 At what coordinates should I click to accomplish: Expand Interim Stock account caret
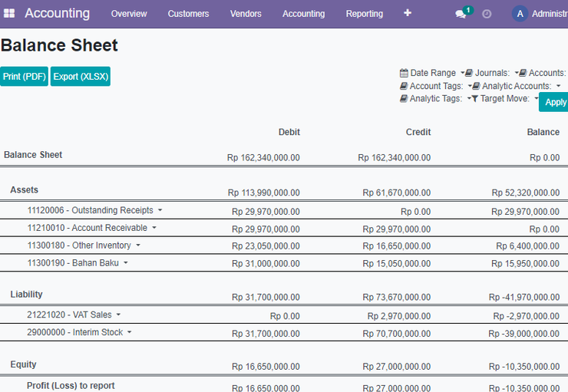click(129, 332)
